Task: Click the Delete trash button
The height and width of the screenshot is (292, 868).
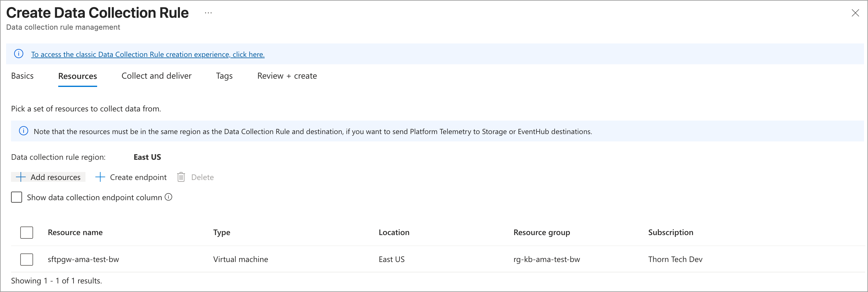Action: point(195,177)
